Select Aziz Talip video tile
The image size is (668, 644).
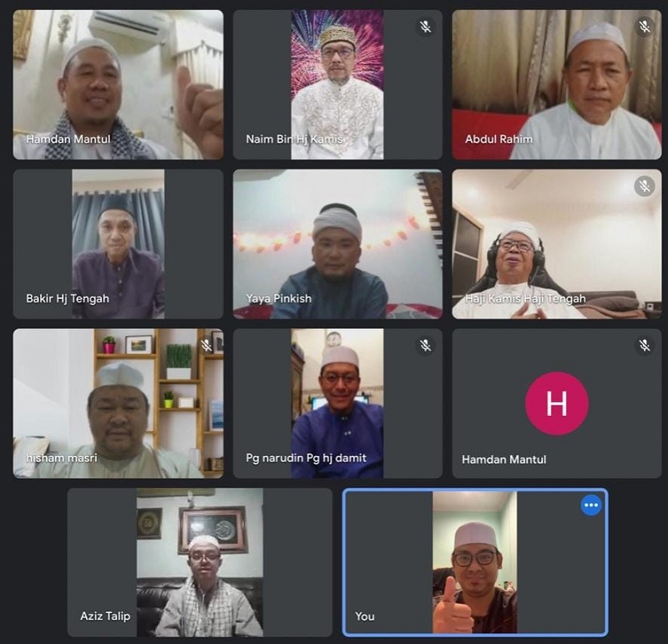(200, 563)
